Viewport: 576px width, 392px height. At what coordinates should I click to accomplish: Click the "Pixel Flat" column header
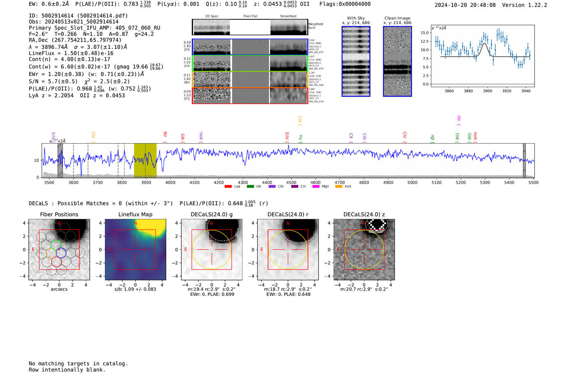tap(251, 16)
